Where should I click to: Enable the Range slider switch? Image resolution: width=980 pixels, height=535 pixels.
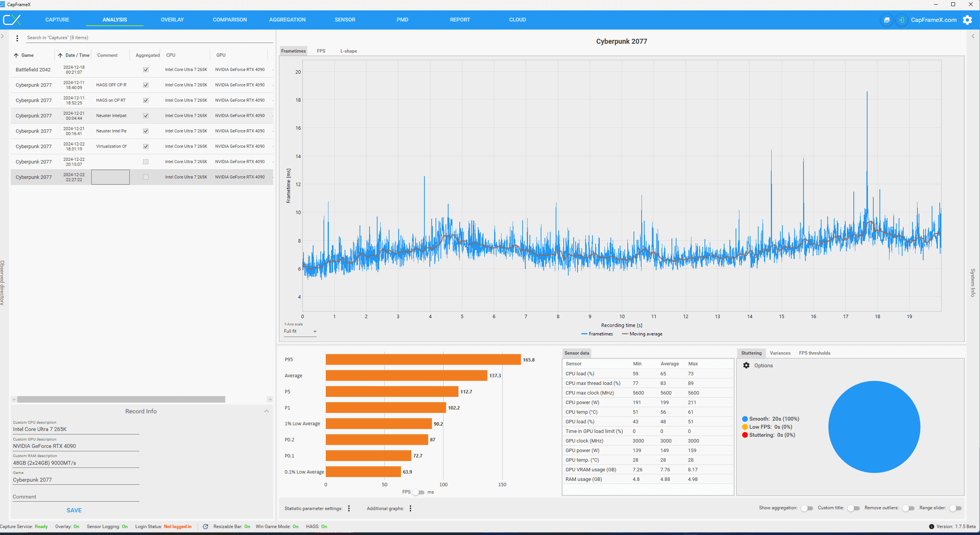[955, 508]
